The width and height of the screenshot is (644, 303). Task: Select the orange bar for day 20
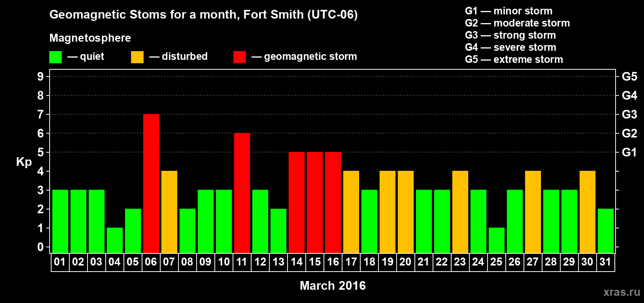[406, 212]
